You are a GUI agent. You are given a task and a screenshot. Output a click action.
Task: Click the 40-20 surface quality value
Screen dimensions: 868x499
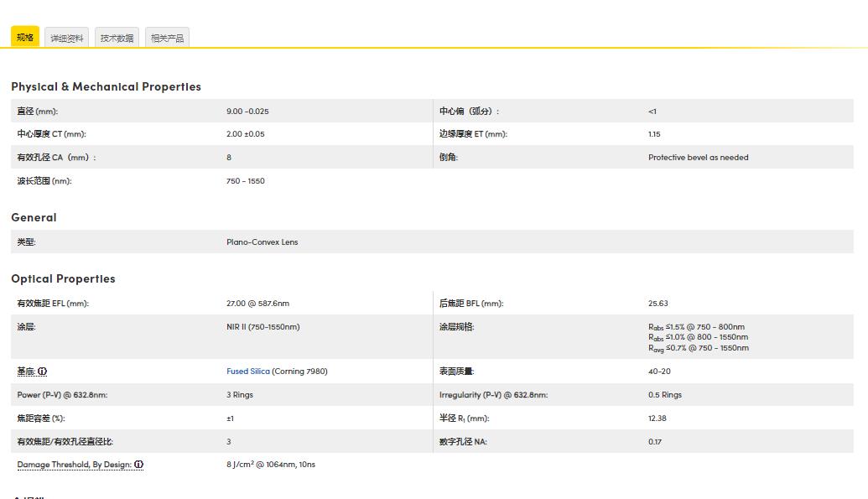tap(659, 372)
